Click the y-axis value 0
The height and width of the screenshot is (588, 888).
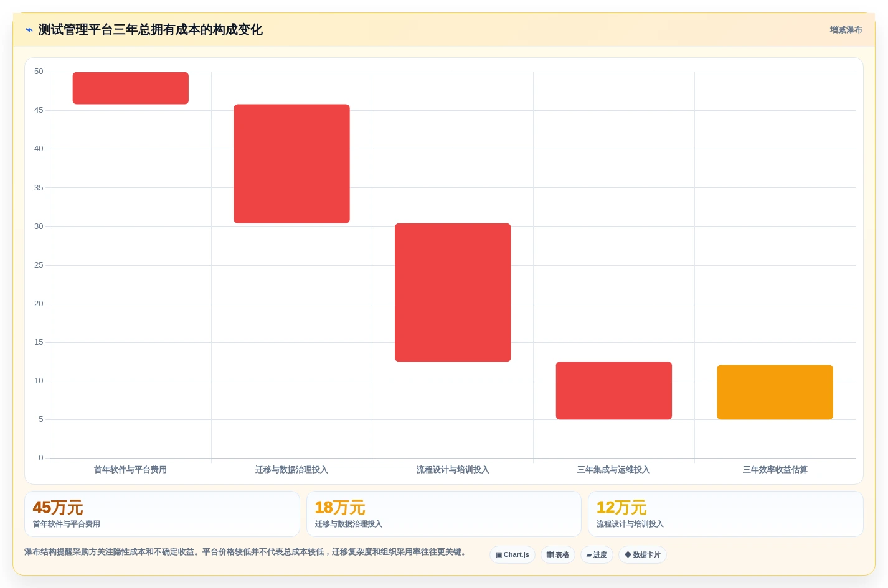coord(41,458)
